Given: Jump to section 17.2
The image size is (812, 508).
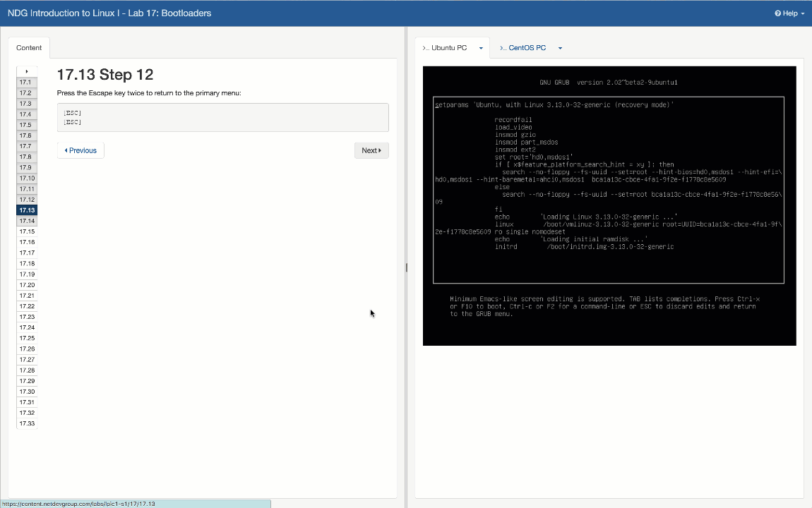Looking at the screenshot, I should [x=27, y=93].
